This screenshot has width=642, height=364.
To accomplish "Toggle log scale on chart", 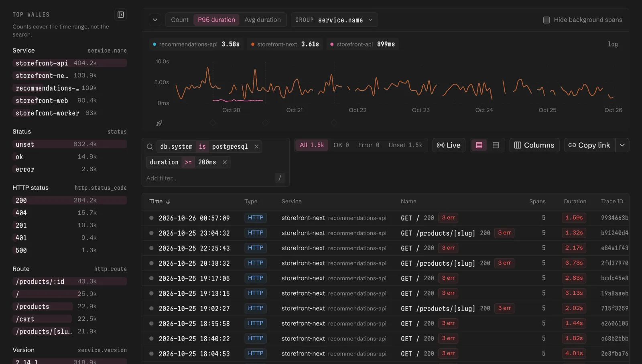I will (613, 44).
